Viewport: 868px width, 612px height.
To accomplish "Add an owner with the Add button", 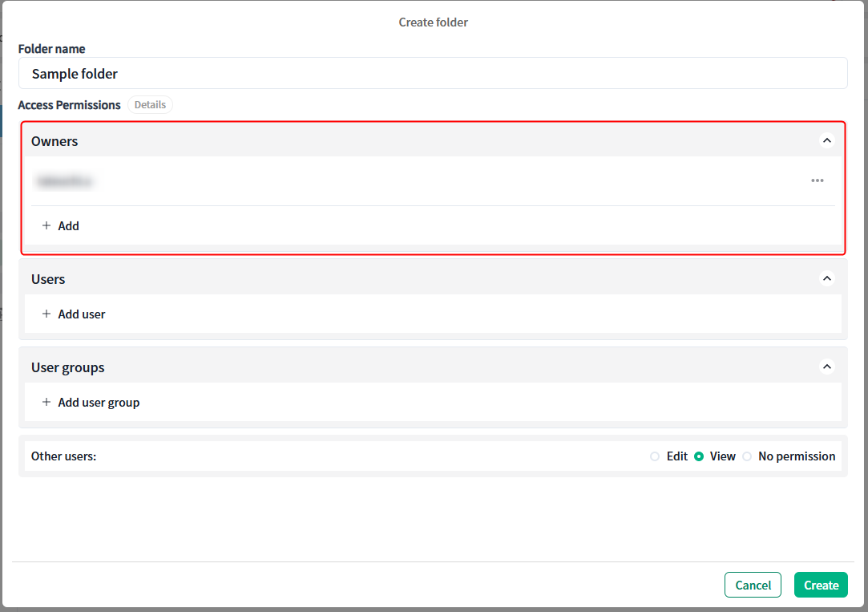I will pyautogui.click(x=61, y=226).
